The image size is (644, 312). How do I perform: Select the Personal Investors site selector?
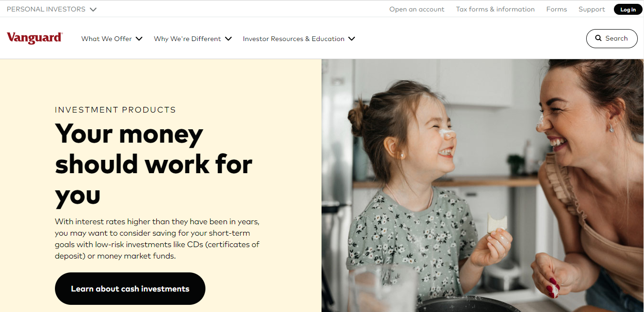(52, 9)
